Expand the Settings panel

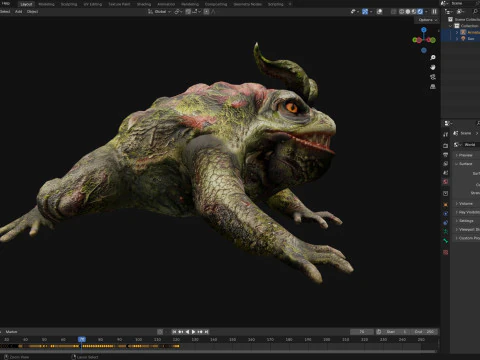[x=467, y=221]
